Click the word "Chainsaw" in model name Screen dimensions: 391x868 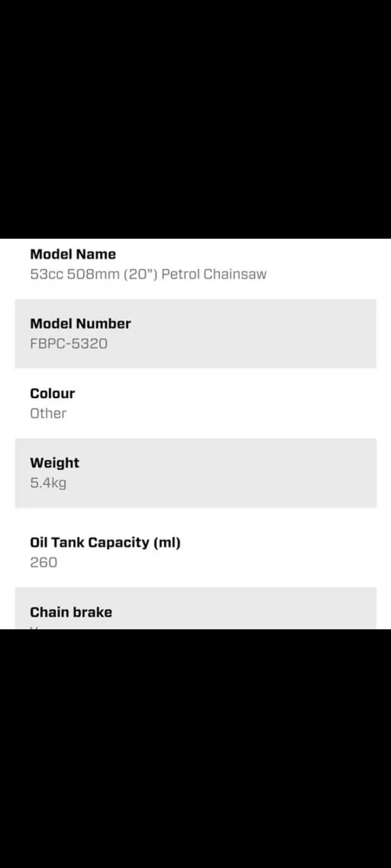pyautogui.click(x=235, y=274)
